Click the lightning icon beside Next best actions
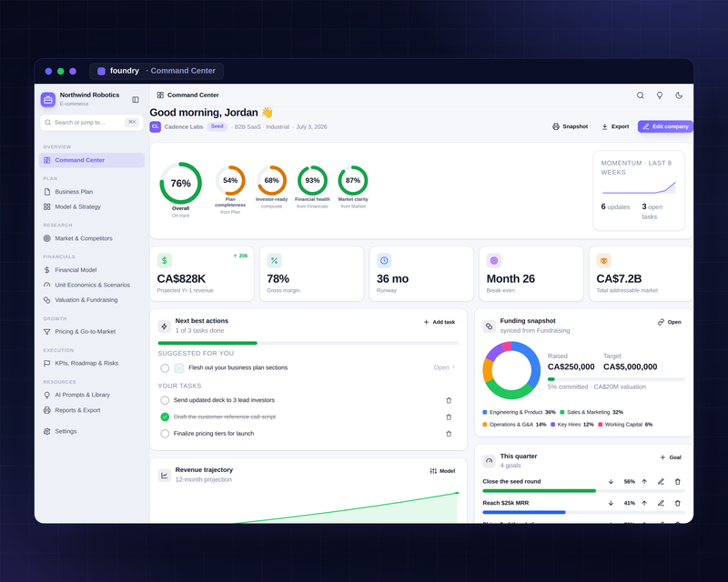Viewport: 728px width, 582px height. pos(165,326)
